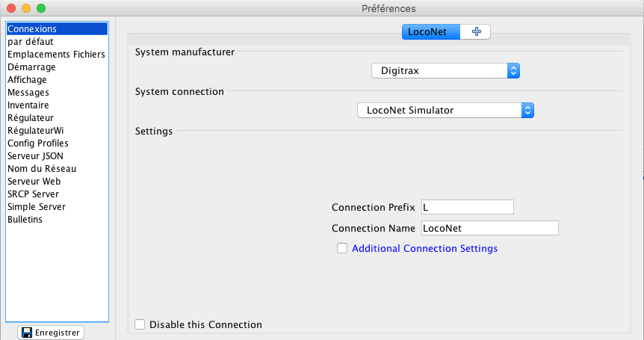Click the Additional Connection Settings link text
Viewport: 644px width, 340px height.
coord(424,249)
